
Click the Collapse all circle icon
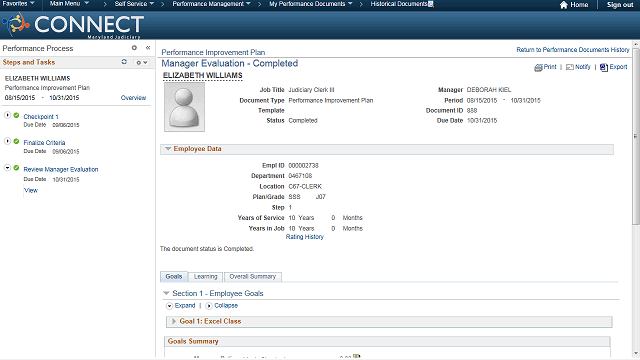point(209,306)
